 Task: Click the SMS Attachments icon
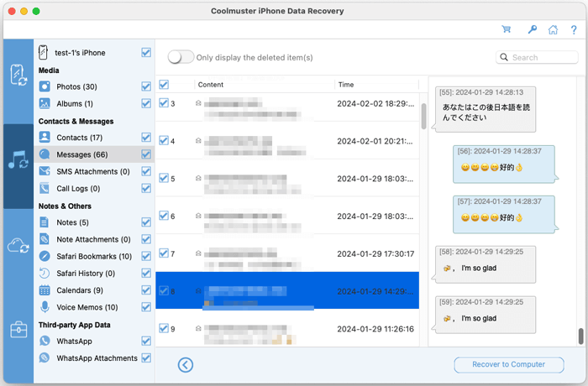tap(45, 171)
